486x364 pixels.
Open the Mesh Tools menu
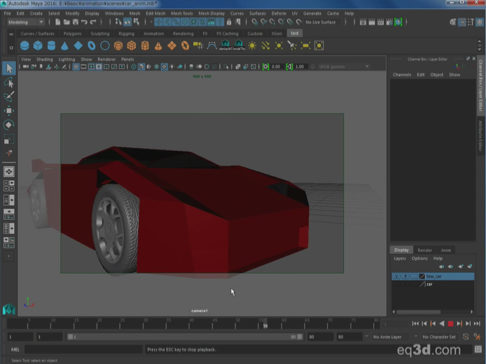(182, 13)
